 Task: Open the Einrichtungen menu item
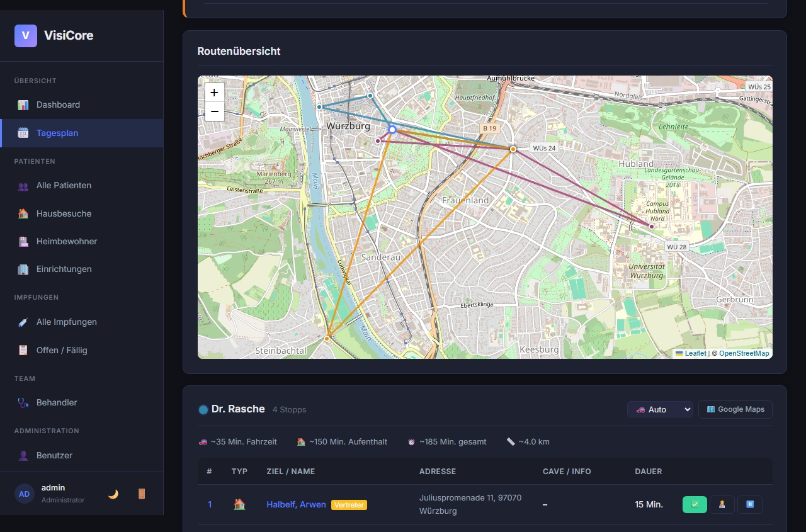click(x=64, y=269)
